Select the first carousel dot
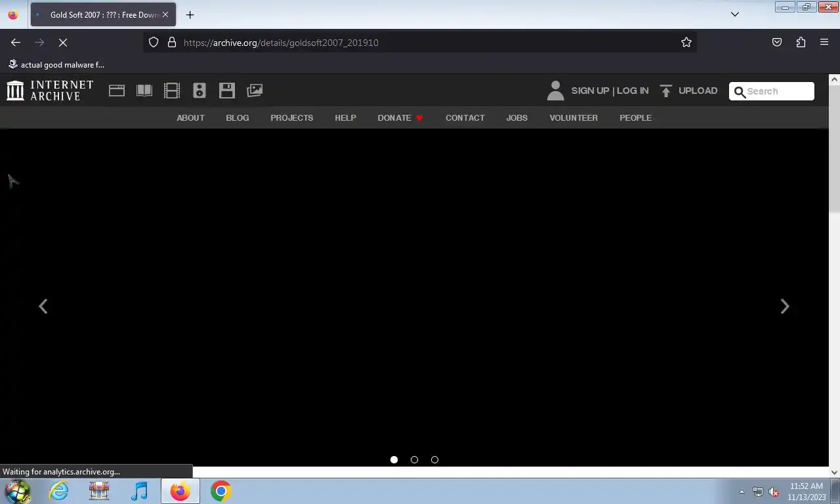The height and width of the screenshot is (504, 840). click(394, 460)
